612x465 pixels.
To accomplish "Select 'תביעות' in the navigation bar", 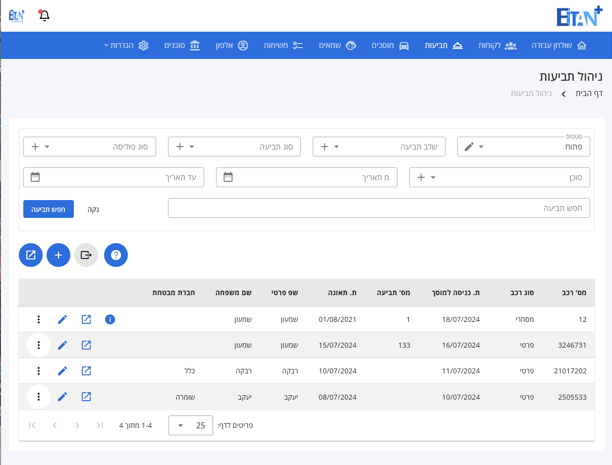I will (x=444, y=45).
